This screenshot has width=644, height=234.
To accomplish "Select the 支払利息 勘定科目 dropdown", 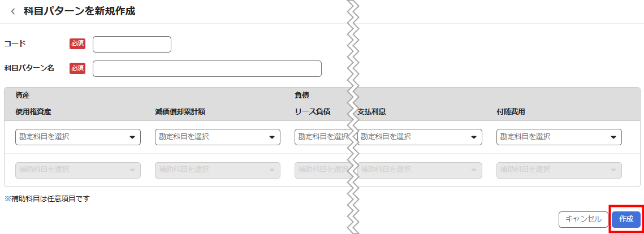I will (420, 137).
